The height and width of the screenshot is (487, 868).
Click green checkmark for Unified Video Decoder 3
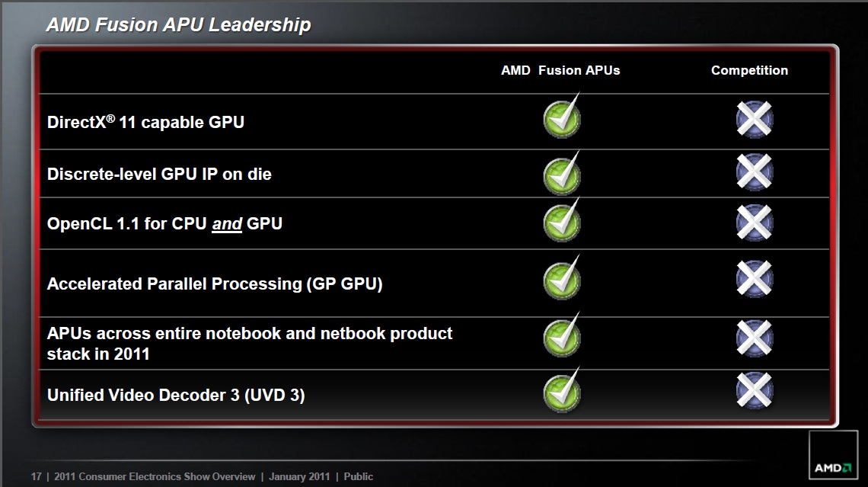coord(562,390)
